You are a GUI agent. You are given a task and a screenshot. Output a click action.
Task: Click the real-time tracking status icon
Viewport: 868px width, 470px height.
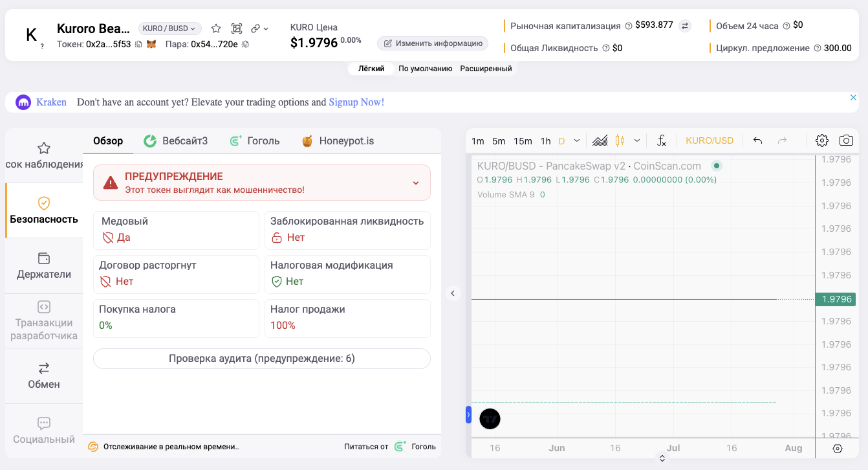pos(93,447)
